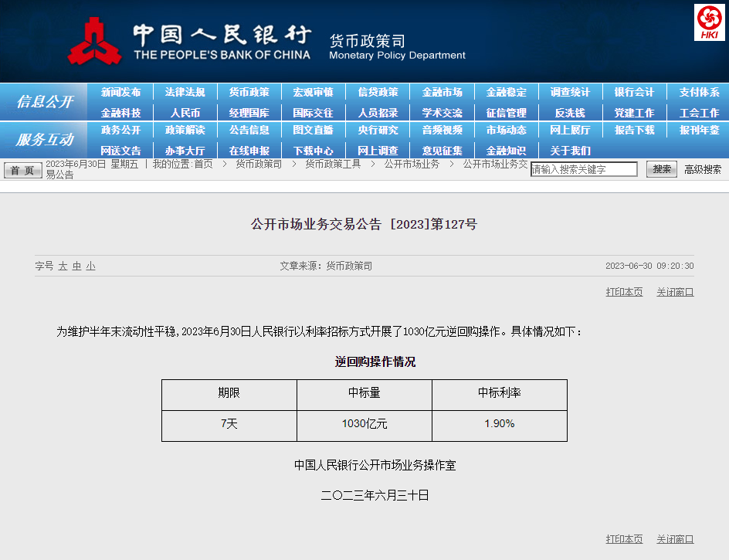This screenshot has height=560, width=729.
Task: Click the 首页 home button
Action: click(23, 170)
